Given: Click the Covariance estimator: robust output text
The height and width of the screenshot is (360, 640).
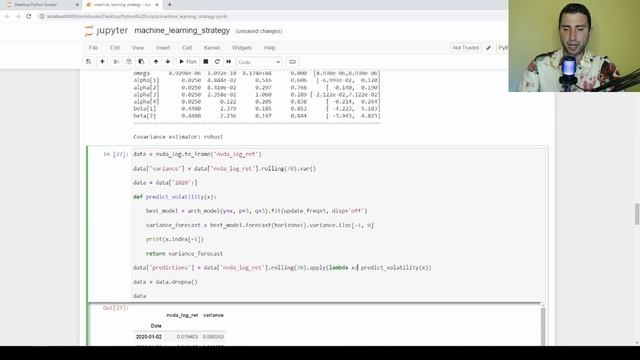Looking at the screenshot, I should tap(178, 137).
